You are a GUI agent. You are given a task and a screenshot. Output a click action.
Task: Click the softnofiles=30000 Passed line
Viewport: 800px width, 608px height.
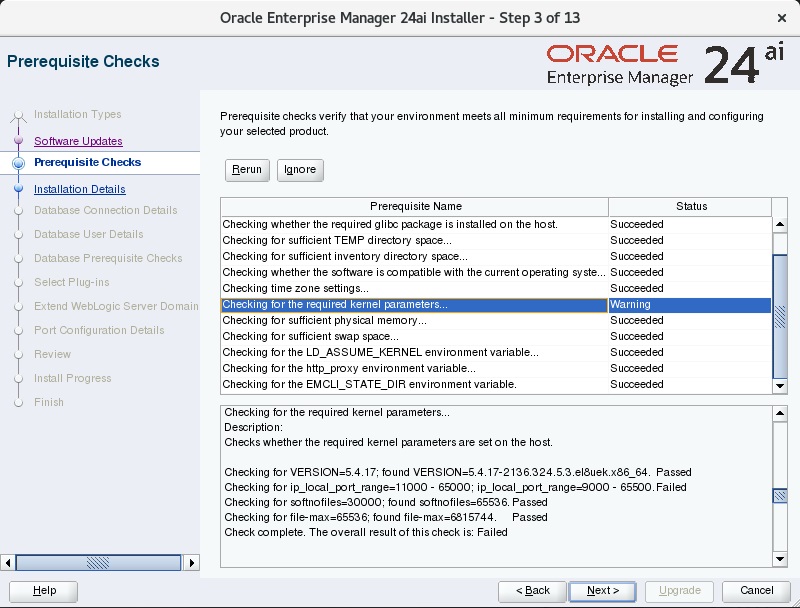pos(386,502)
